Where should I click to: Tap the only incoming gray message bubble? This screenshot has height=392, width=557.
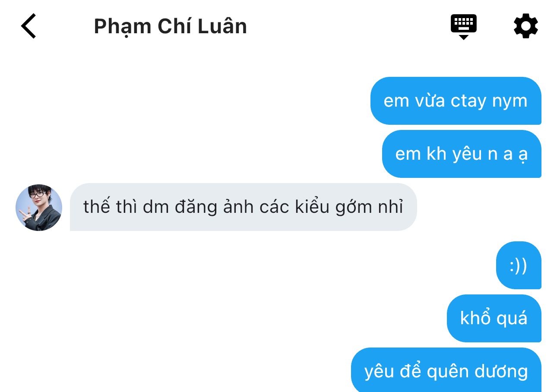[x=243, y=207]
